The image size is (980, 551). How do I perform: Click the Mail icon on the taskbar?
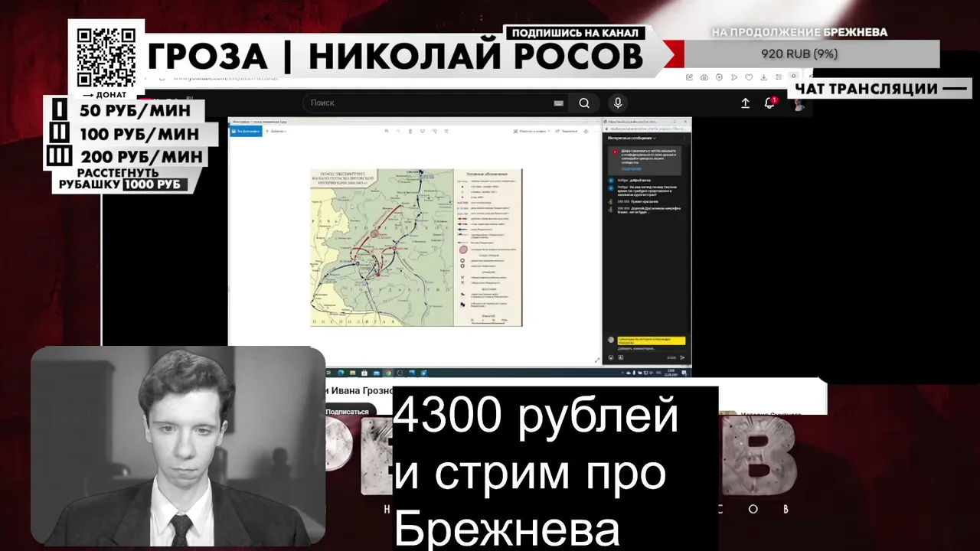point(376,373)
